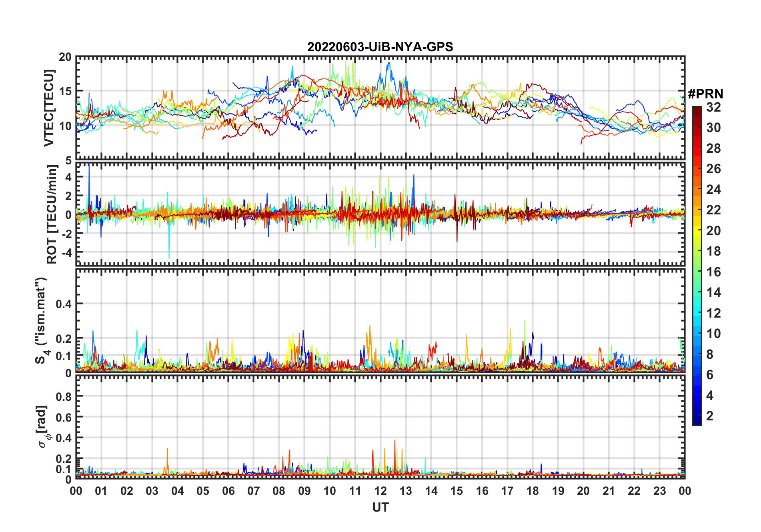The width and height of the screenshot is (761, 532).
Task: Click the VTEC[TECU] axis label
Action: (49, 108)
